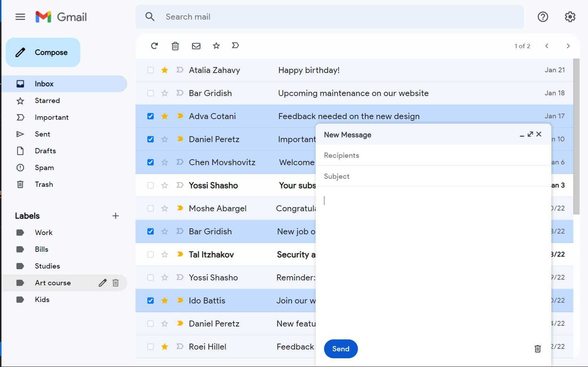Click the Subject field
Viewport: 588px width, 367px height.
(433, 176)
